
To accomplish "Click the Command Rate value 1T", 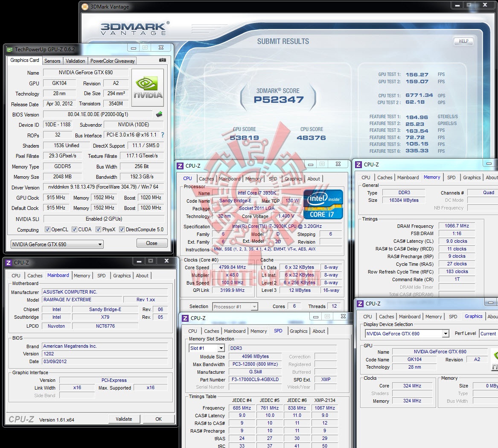I will tap(457, 279).
